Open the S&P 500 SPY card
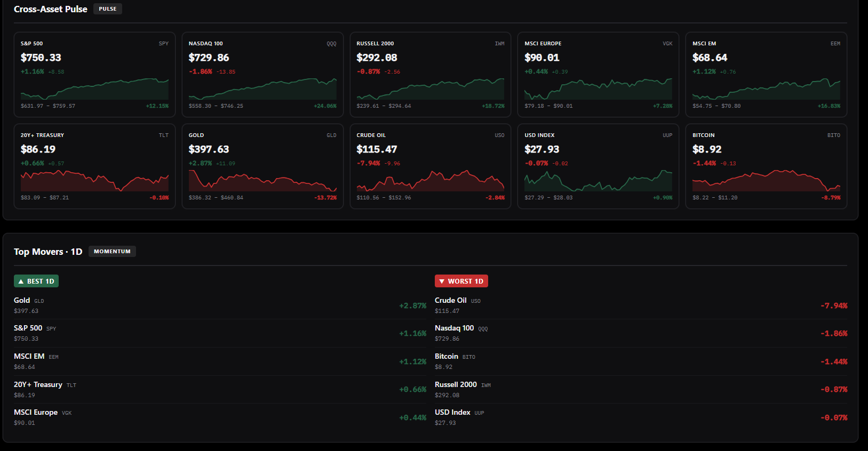 (x=94, y=75)
